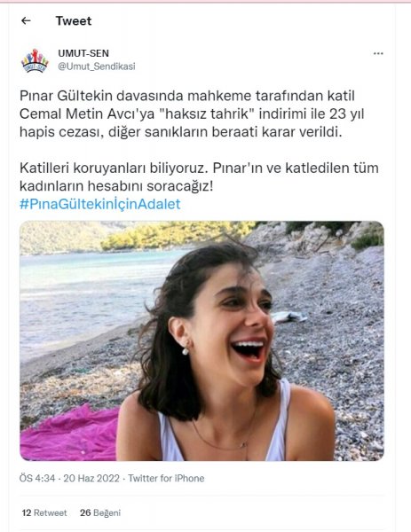This screenshot has height=532, width=411.
Task: Open the Twitter for iPhone source link
Action: 166,479
